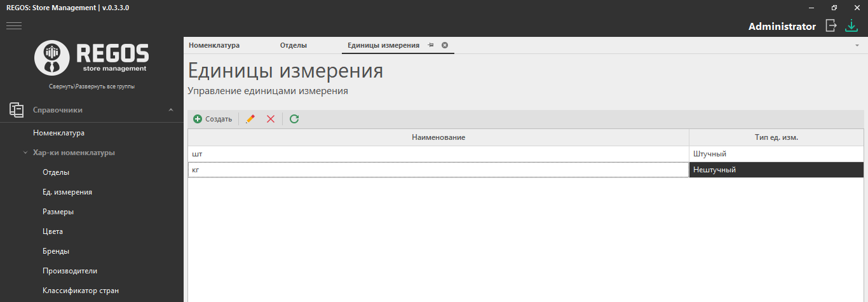Open Классификатор стран in the sidebar
The image size is (868, 302).
[81, 291]
